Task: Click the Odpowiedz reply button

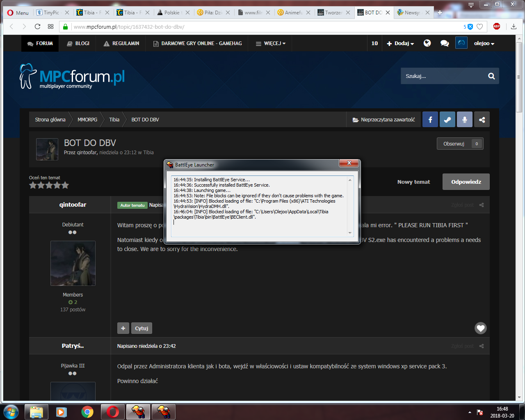Action: [x=466, y=182]
